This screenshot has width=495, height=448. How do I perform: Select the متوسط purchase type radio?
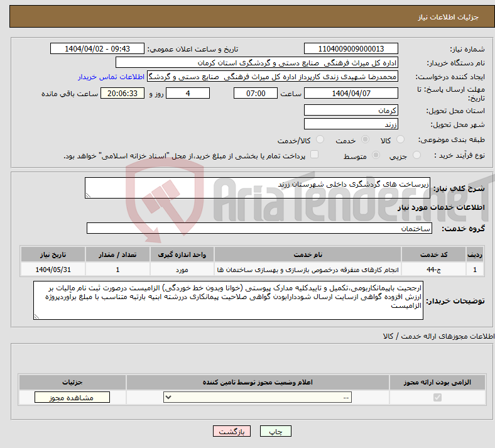tap(376, 155)
